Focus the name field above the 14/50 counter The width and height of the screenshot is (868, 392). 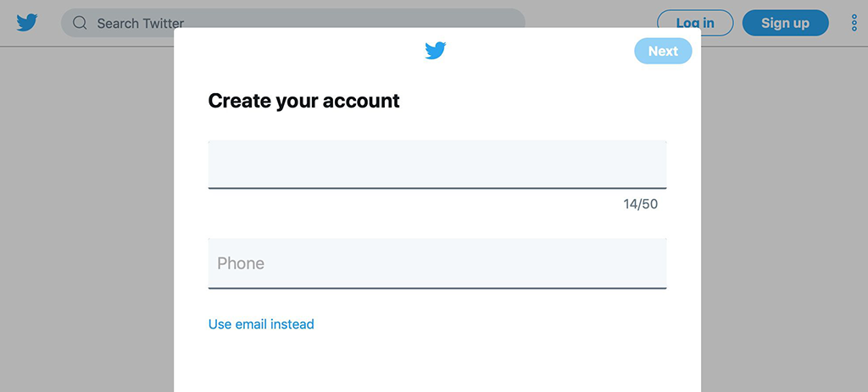(437, 165)
